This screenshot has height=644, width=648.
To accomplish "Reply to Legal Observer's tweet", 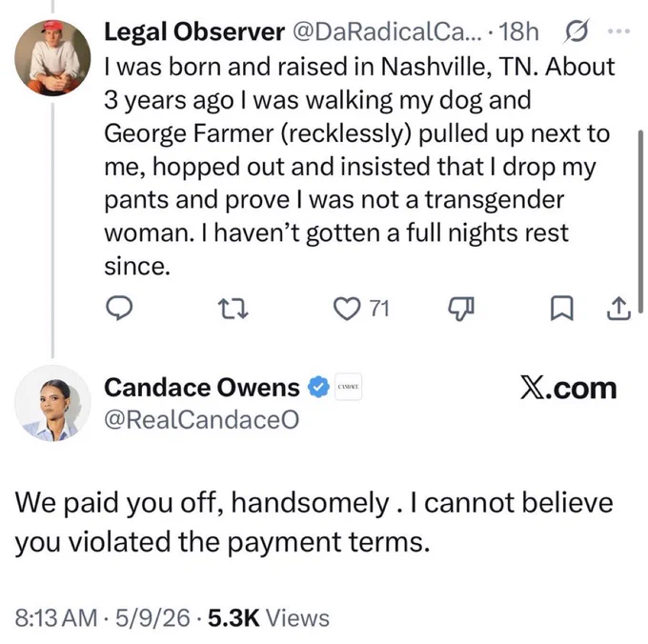I will (x=119, y=308).
